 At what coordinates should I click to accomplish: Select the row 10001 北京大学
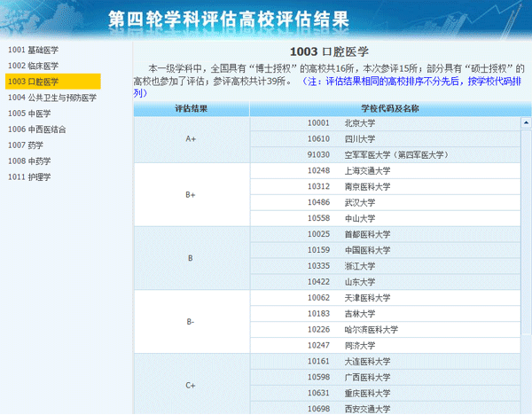click(385, 123)
